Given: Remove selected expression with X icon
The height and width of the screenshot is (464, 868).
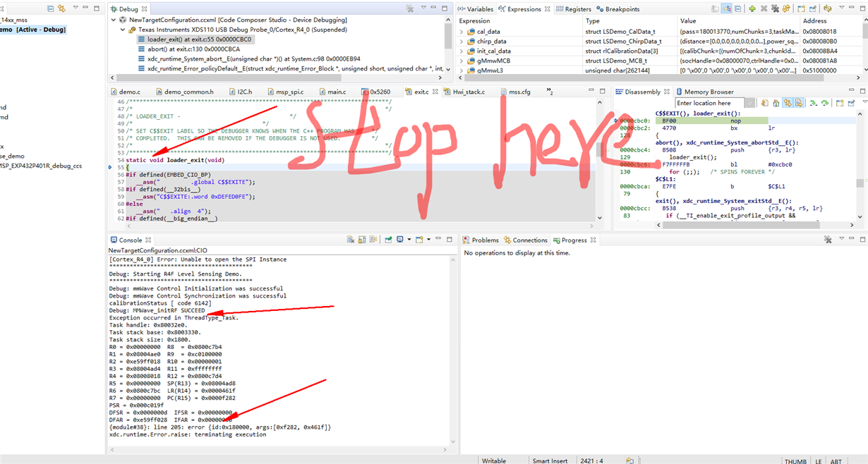Looking at the screenshot, I should 764,8.
